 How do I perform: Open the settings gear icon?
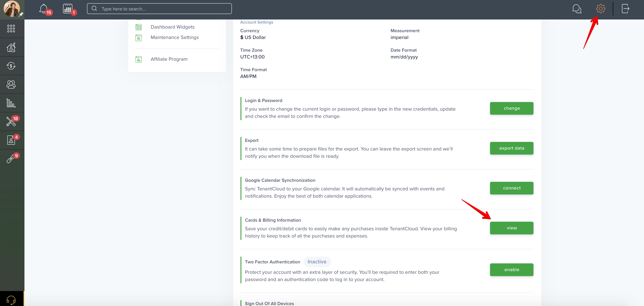(600, 9)
